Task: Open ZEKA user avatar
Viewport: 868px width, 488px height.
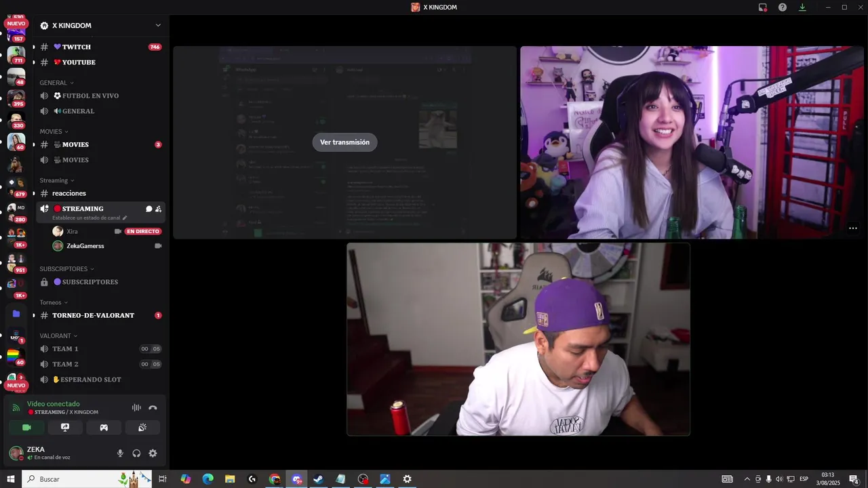Action: pos(16,453)
